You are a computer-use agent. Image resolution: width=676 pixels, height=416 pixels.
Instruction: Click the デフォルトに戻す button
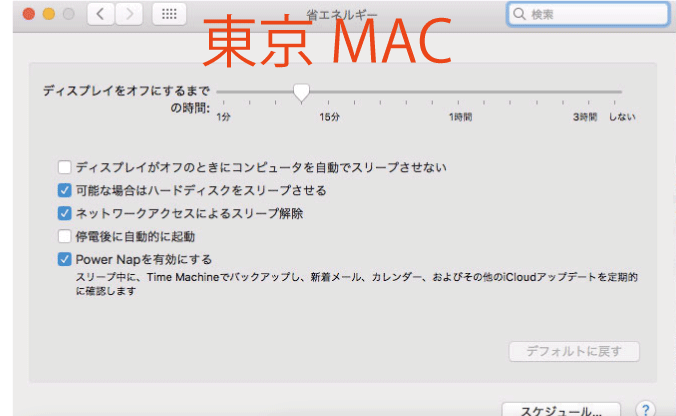574,352
